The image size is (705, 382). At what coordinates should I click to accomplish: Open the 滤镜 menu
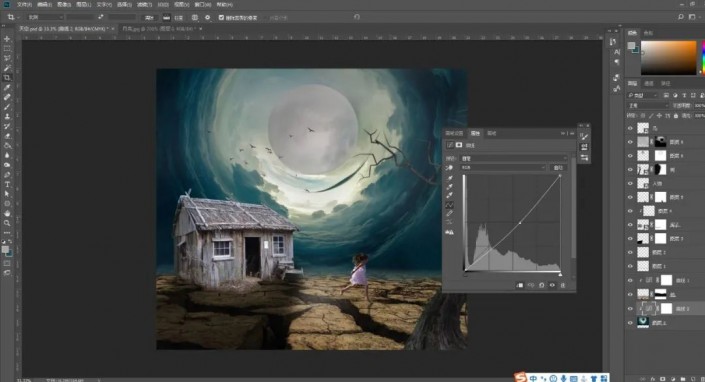click(143, 4)
